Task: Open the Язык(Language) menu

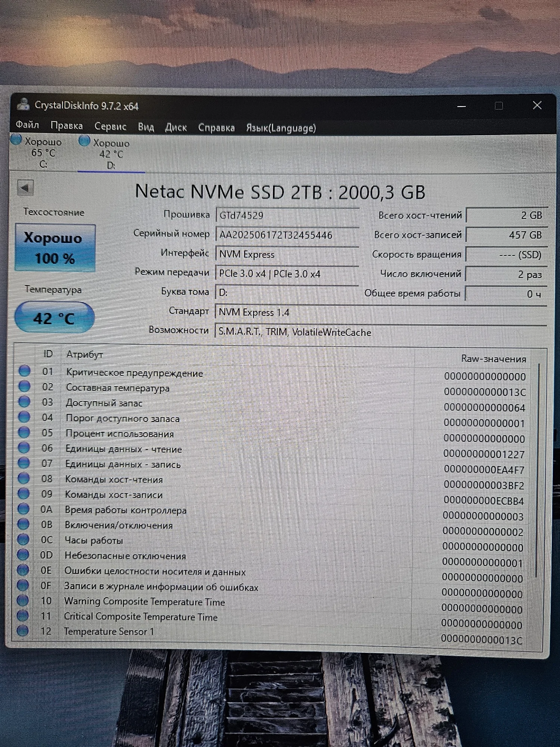Action: point(281,128)
